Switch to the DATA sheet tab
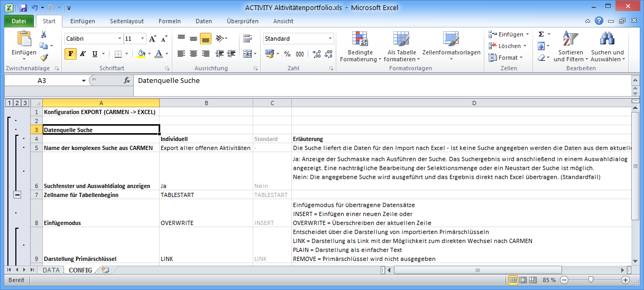The image size is (644, 290). [51, 270]
